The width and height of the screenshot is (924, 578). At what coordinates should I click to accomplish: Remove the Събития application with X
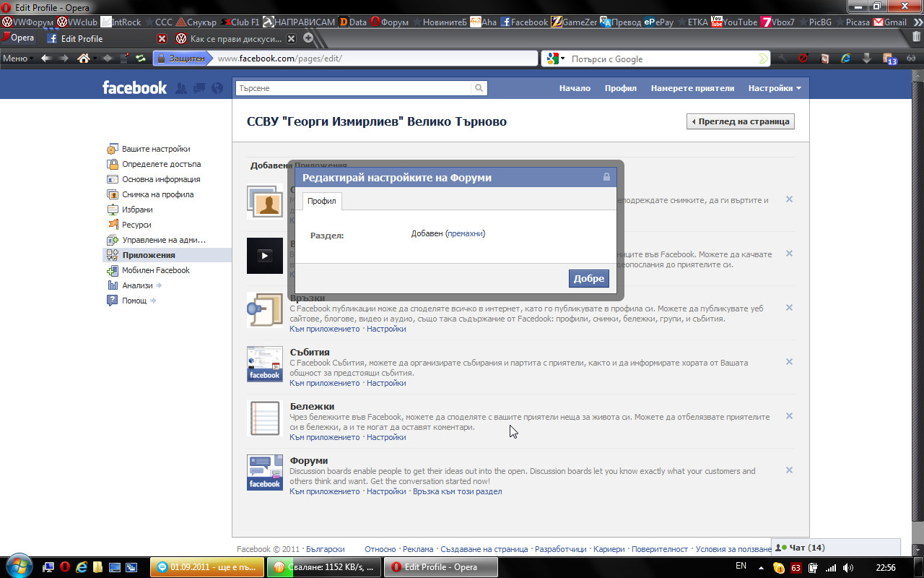[x=789, y=362]
